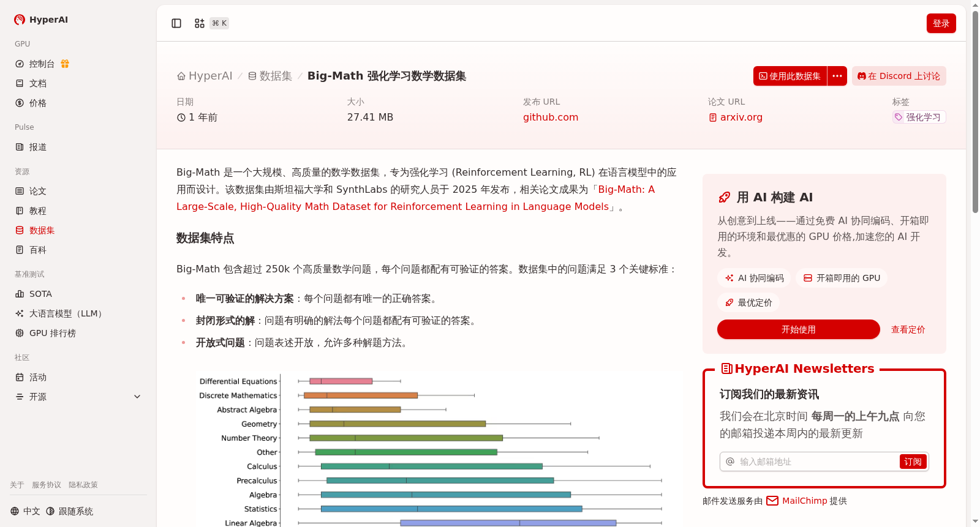Click the clock icon beside 1 年前
980x527 pixels.
(x=181, y=118)
